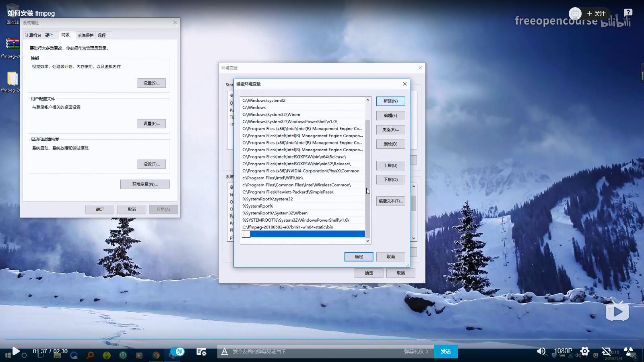
Task: Open the feedback question mark icon
Action: click(x=628, y=13)
